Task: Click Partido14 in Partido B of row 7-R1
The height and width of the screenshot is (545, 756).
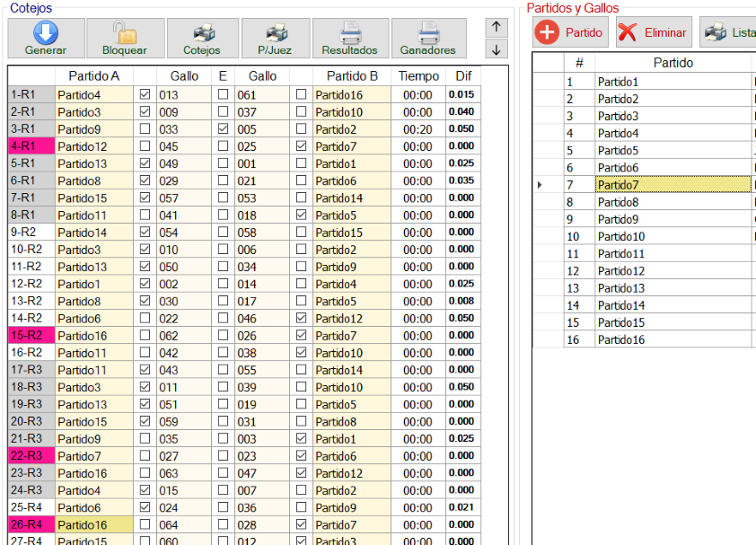Action: (x=352, y=198)
